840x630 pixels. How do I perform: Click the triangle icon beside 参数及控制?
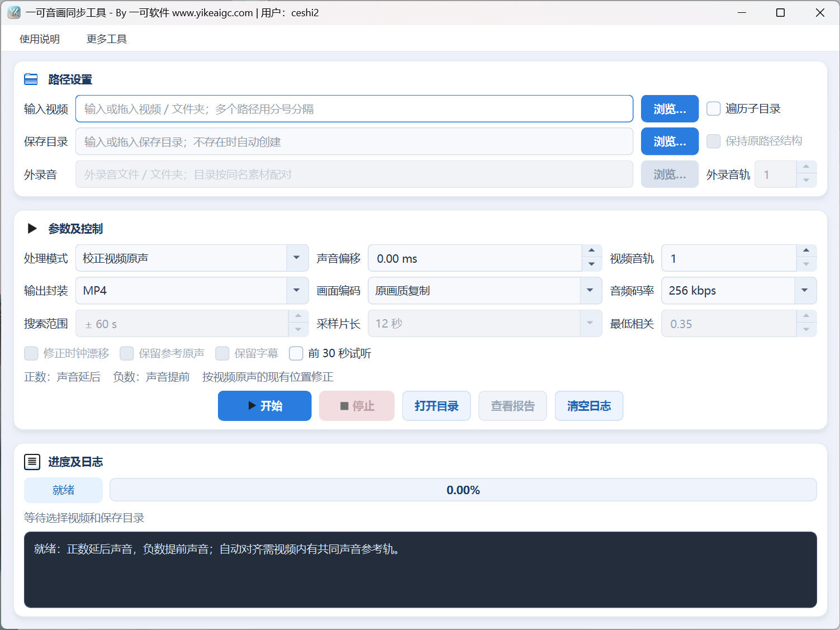tap(32, 229)
